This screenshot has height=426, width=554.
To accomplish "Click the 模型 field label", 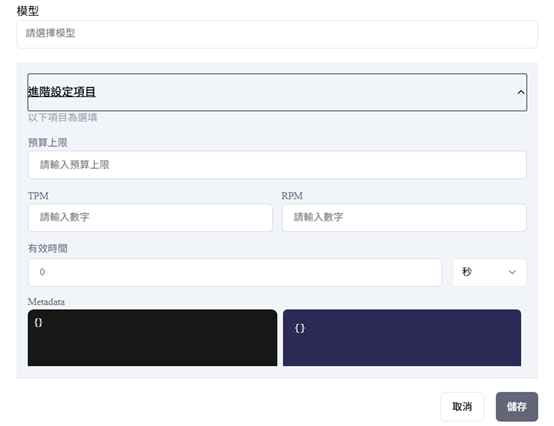I will 28,11.
